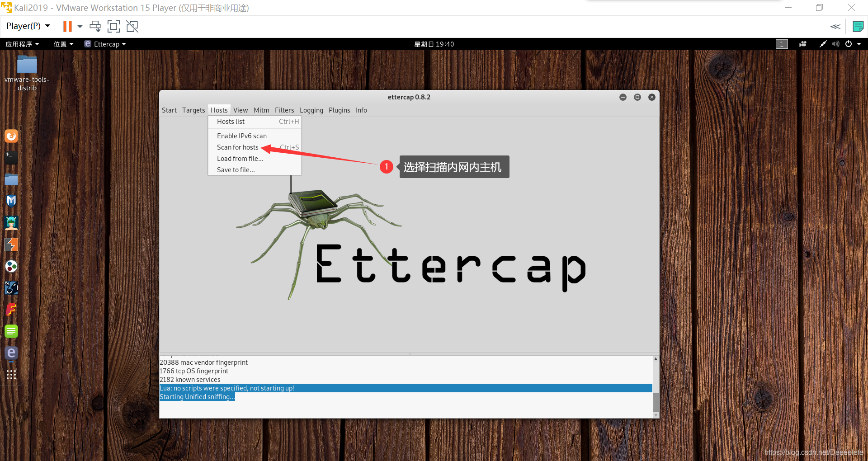
Task: Click the '1766 tcp OS fingerprint' log line
Action: coord(194,371)
